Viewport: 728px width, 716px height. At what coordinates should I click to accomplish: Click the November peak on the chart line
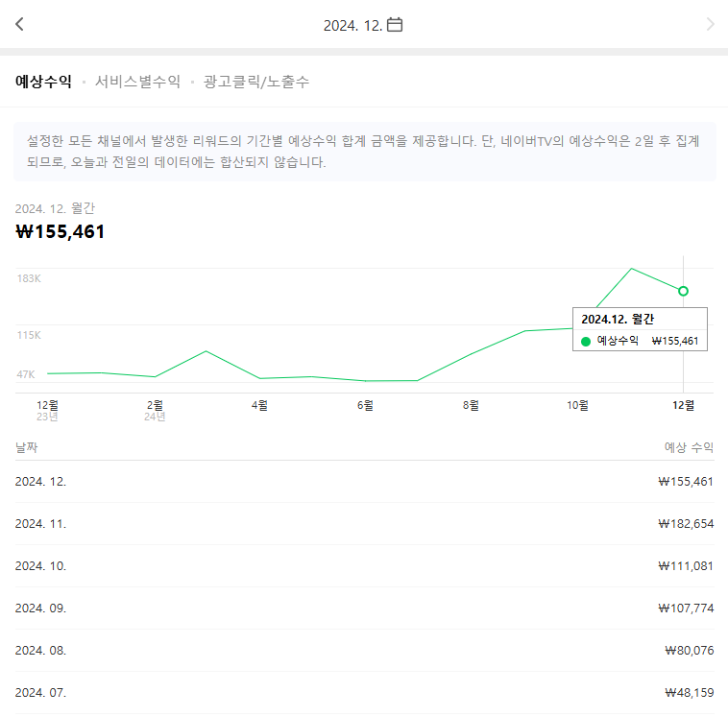[631, 269]
